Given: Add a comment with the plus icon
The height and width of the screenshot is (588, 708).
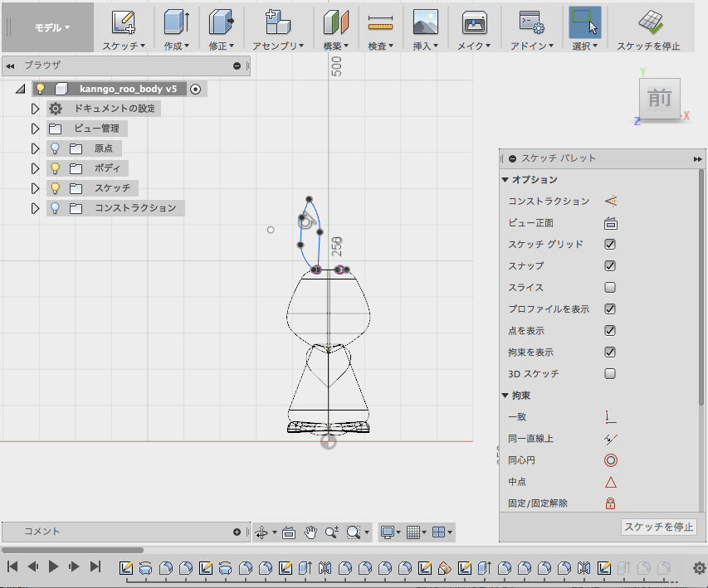Looking at the screenshot, I should tap(237, 532).
